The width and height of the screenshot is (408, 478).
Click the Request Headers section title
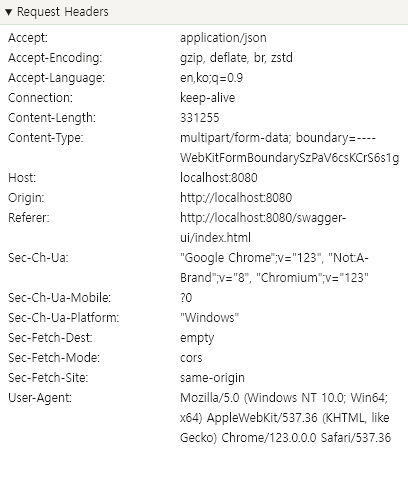63,12
